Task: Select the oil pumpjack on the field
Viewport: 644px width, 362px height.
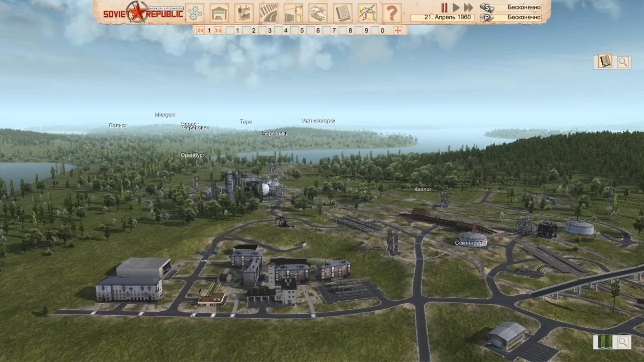Action: [283, 222]
